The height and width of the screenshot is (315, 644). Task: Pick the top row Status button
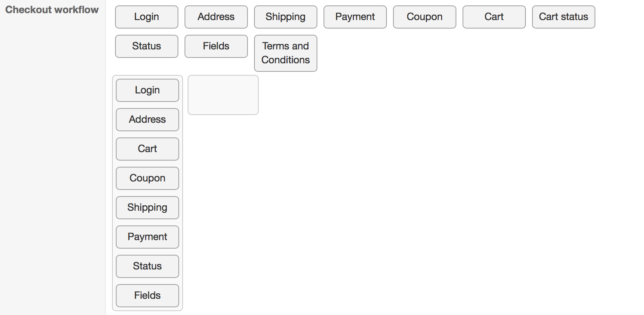(x=147, y=46)
